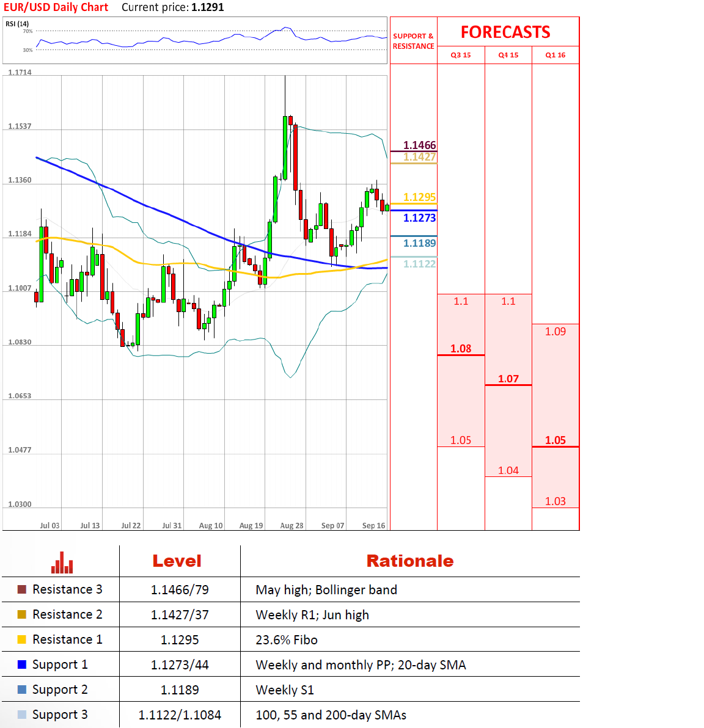The image size is (704, 728).
Task: Click the Level column header
Action: click(177, 561)
